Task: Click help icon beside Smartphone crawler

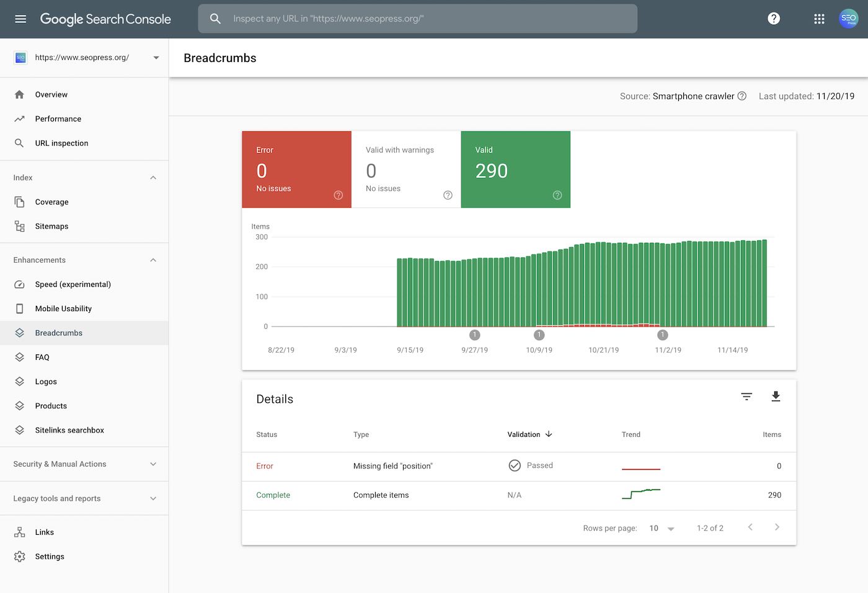Action: coord(742,96)
